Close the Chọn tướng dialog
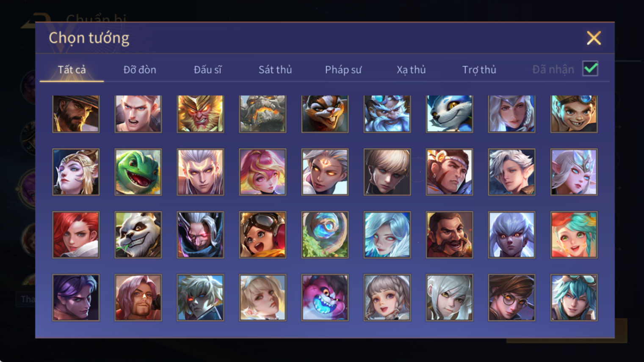 click(594, 38)
